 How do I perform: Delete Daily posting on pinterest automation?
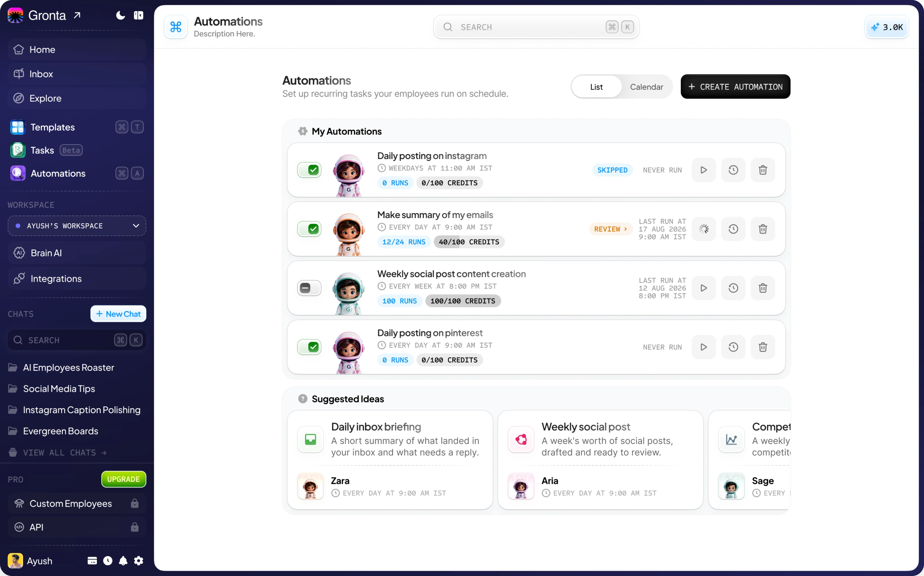click(763, 347)
